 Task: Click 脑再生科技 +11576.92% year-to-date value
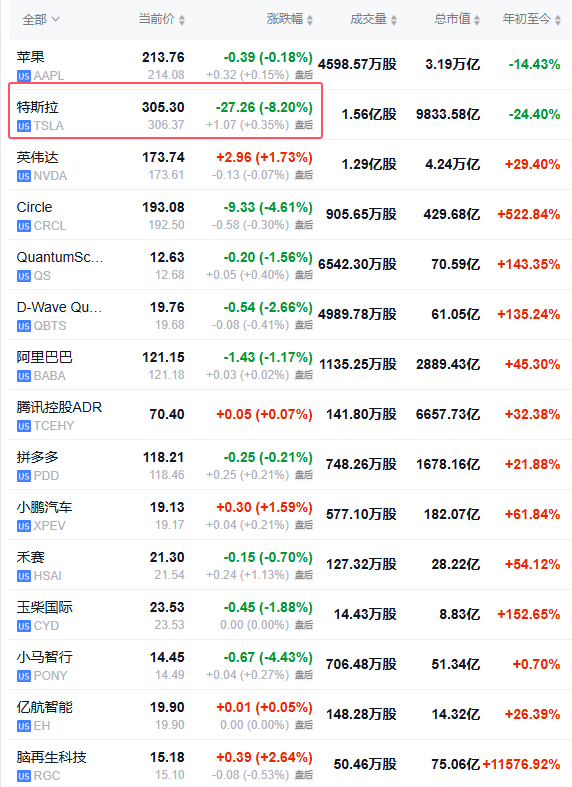[x=521, y=764]
